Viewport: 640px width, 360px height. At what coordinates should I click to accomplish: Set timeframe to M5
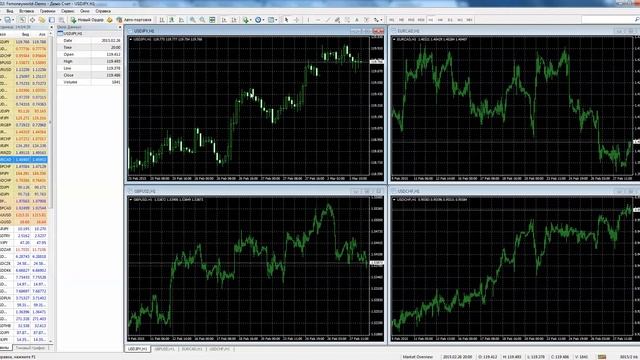pos(401,20)
